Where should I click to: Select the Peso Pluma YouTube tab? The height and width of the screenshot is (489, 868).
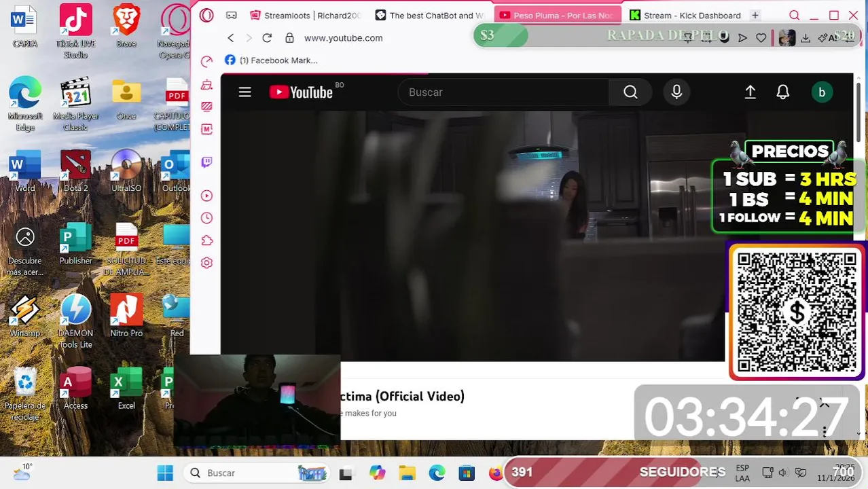click(557, 15)
